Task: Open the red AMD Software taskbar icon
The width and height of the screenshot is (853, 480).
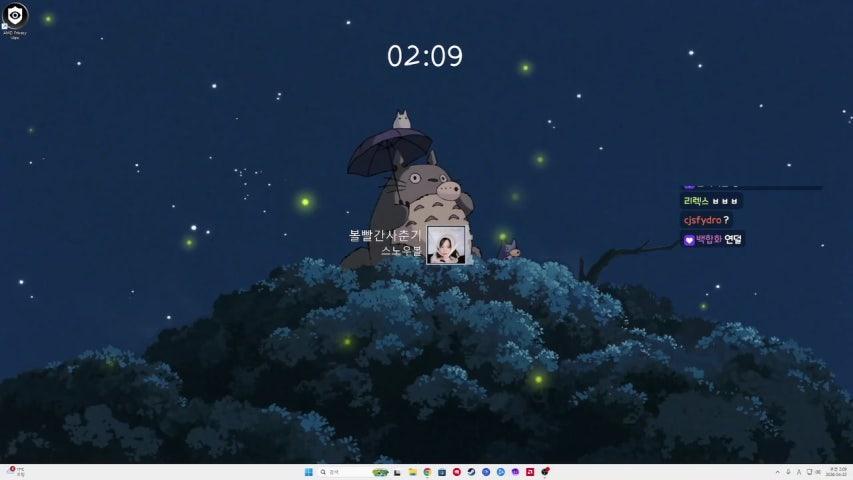Action: [x=530, y=472]
